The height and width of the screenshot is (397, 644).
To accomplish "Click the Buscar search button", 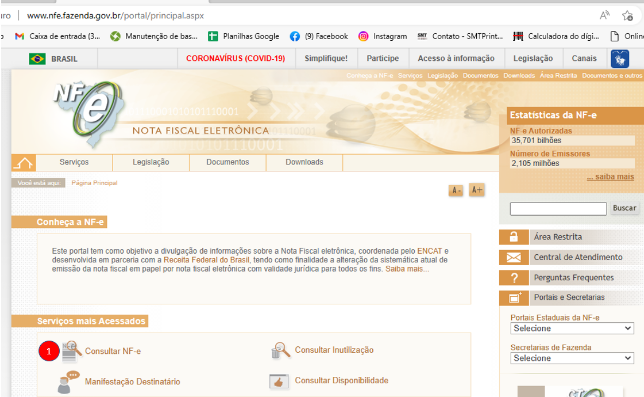I will [x=624, y=208].
